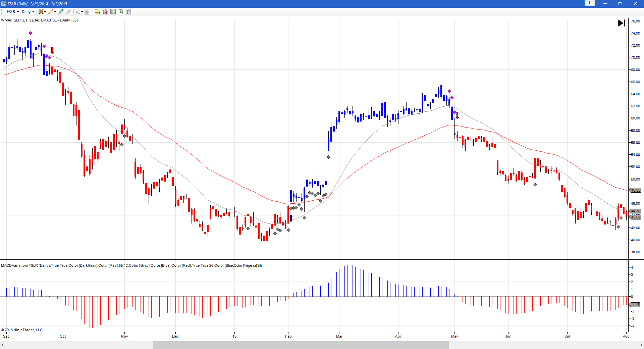This screenshot has height=349, width=644.
Task: Click the May date axis label
Action: point(454,336)
